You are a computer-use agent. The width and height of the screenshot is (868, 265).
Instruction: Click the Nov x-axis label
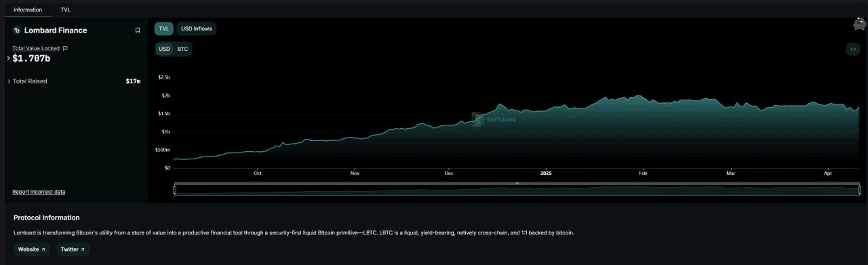coord(355,174)
